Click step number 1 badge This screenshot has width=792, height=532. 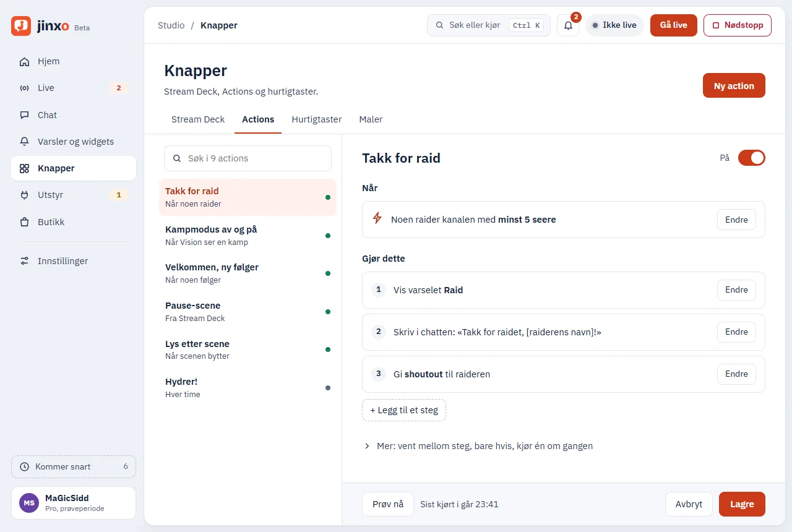coord(378,290)
